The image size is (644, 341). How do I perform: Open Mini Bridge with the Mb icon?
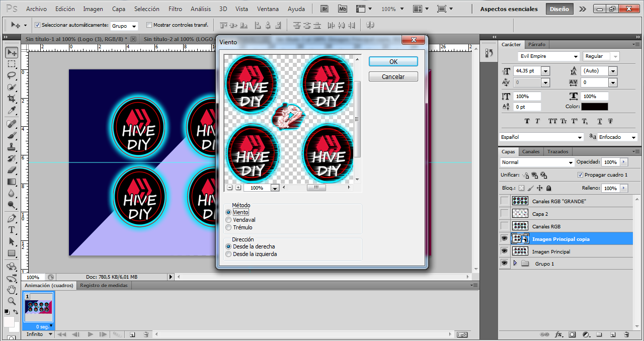[343, 9]
